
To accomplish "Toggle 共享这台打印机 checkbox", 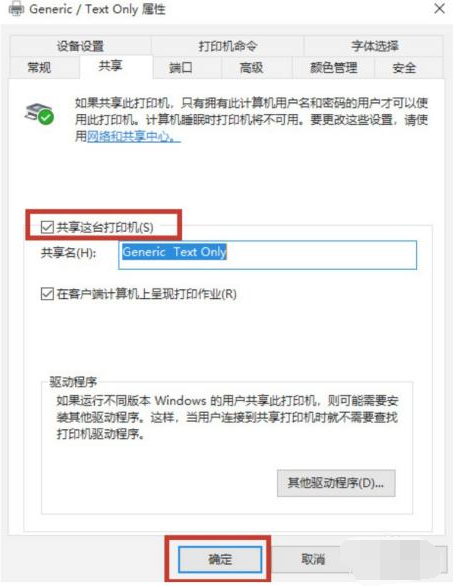I will [47, 227].
